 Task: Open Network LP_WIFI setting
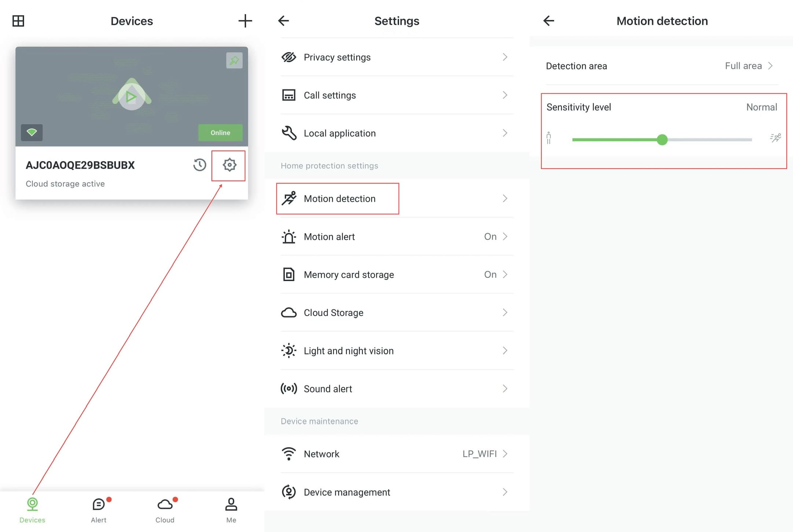coord(397,454)
